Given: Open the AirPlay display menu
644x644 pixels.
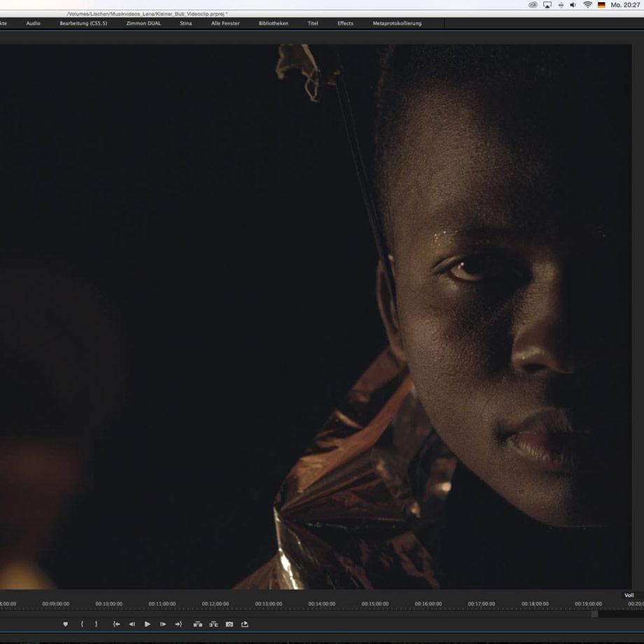Looking at the screenshot, I should point(547,5).
